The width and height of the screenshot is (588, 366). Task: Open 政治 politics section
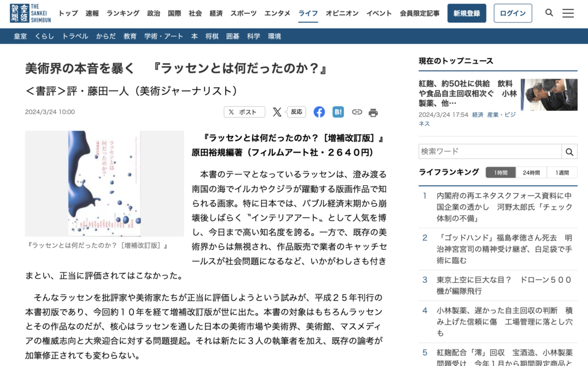point(153,13)
